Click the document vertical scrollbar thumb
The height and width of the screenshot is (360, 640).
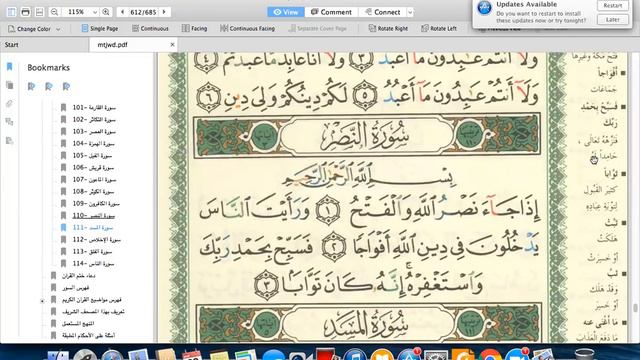[635, 308]
